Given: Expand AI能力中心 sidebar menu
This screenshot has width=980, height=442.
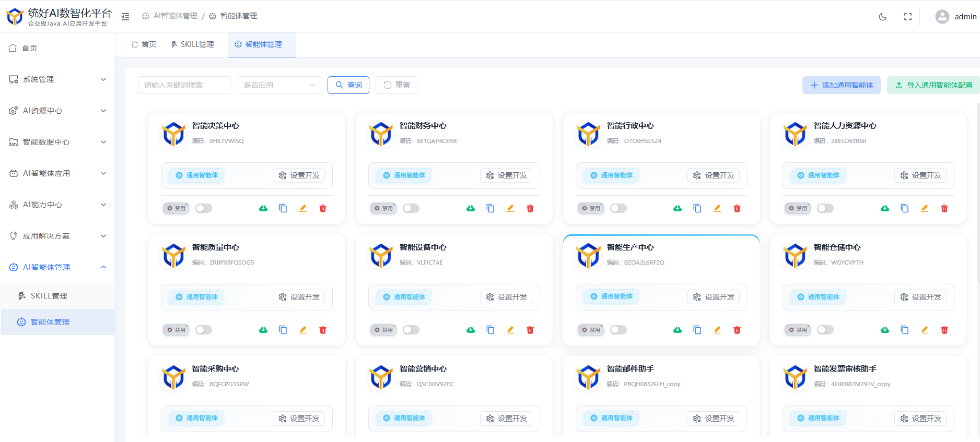Looking at the screenshot, I should point(57,205).
